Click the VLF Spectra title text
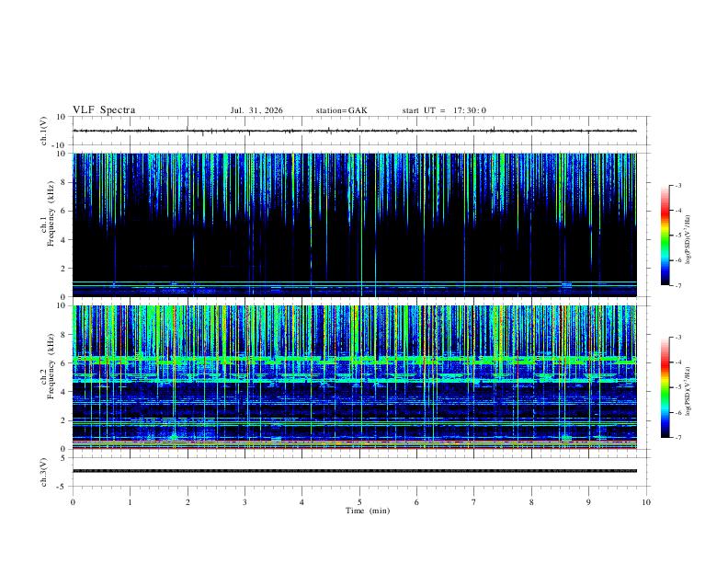This screenshot has height=563, width=728. click(104, 110)
